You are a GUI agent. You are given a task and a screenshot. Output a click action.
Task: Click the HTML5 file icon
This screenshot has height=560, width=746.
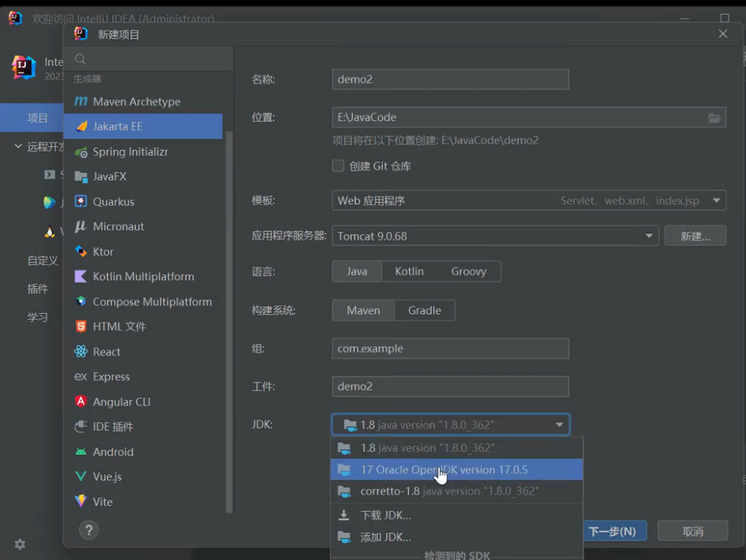[x=81, y=327]
